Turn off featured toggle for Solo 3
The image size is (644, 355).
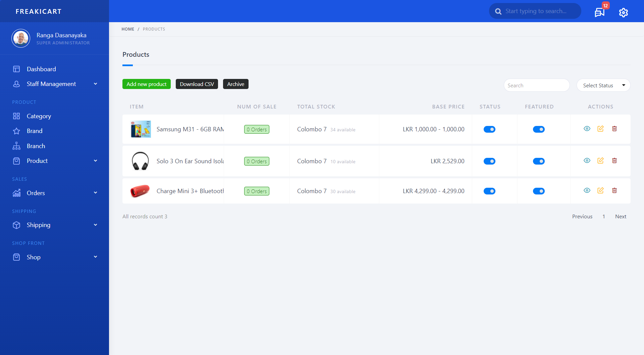[x=539, y=161]
